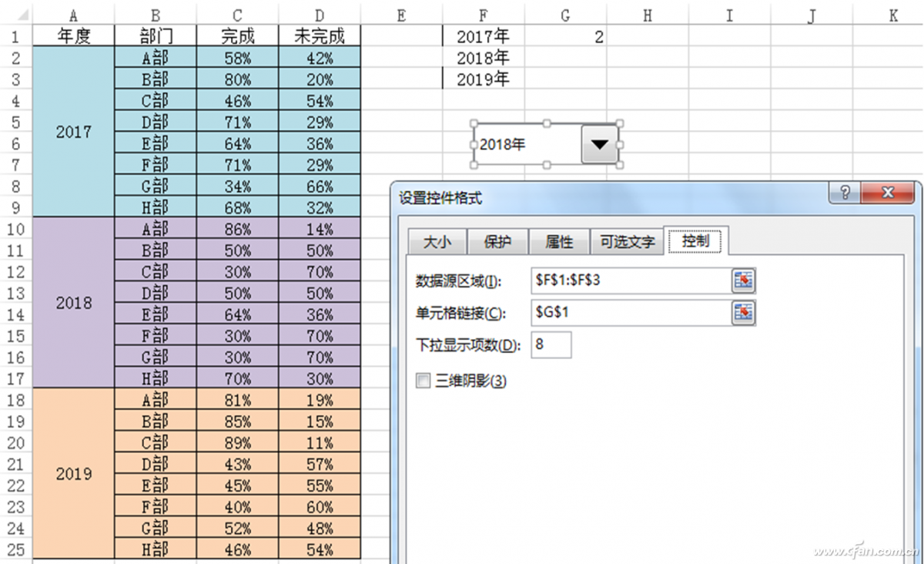Viewport: 924px width, 564px height.
Task: Click the 66% cell in row 8
Action: click(x=320, y=186)
